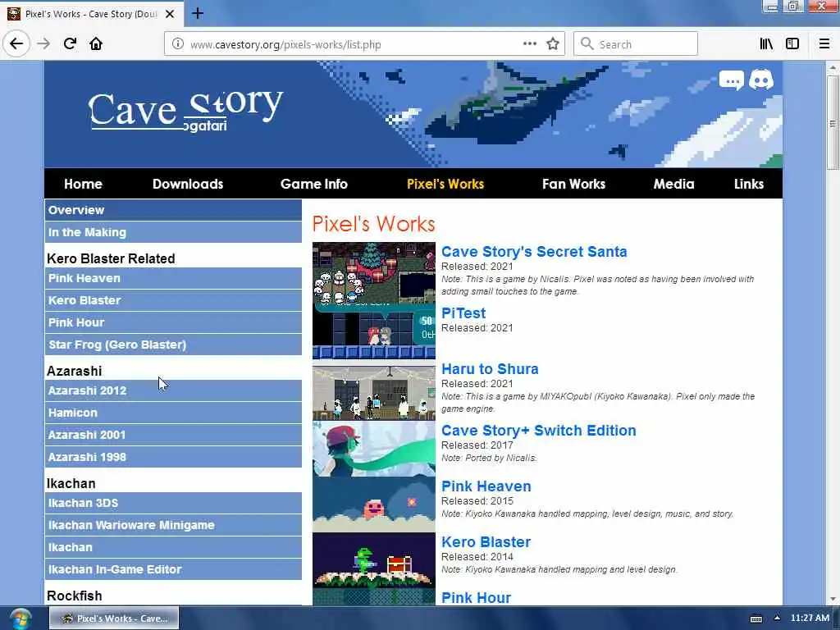Click the browser Forward arrow
Viewport: 840px width, 630px height.
43,43
